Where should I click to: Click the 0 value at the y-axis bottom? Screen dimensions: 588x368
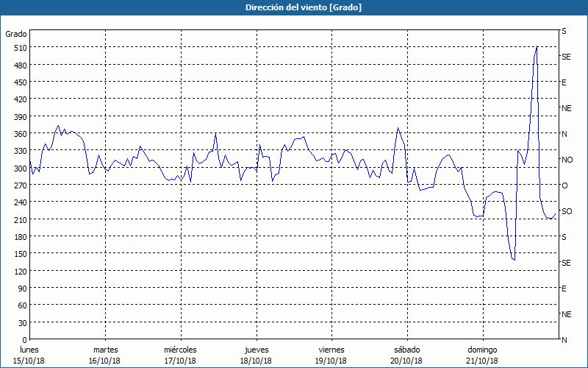24,340
